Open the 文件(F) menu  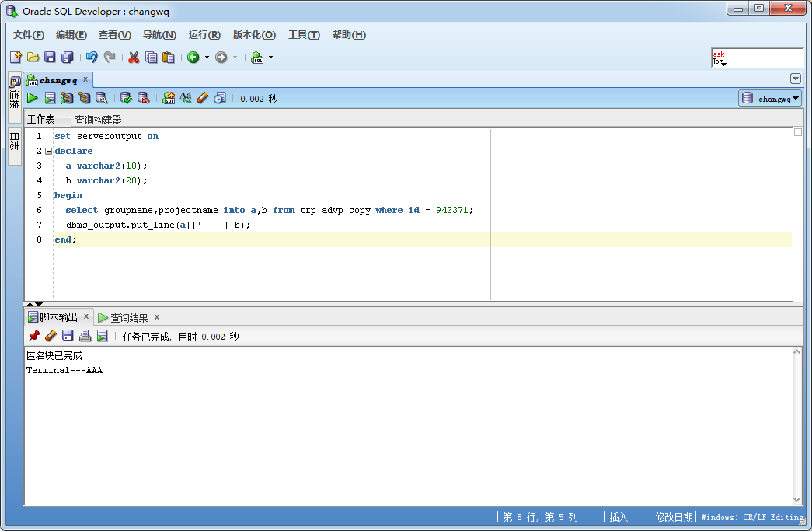point(29,35)
